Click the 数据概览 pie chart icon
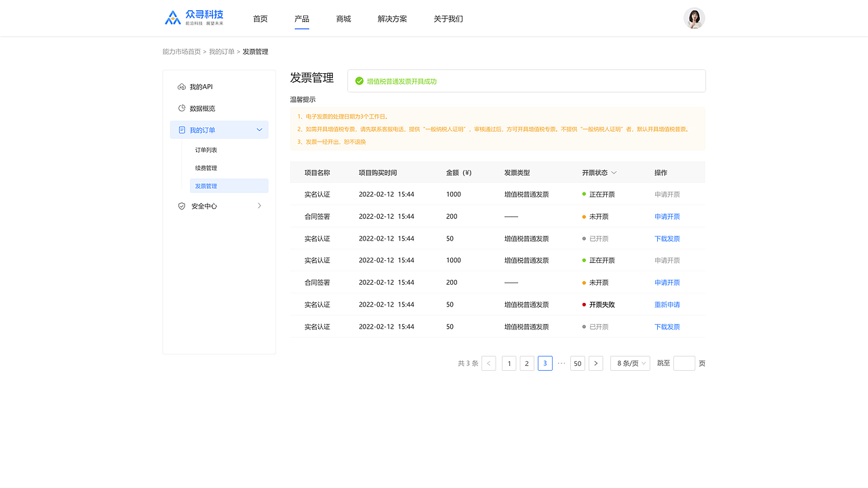The height and width of the screenshot is (488, 868). (180, 108)
